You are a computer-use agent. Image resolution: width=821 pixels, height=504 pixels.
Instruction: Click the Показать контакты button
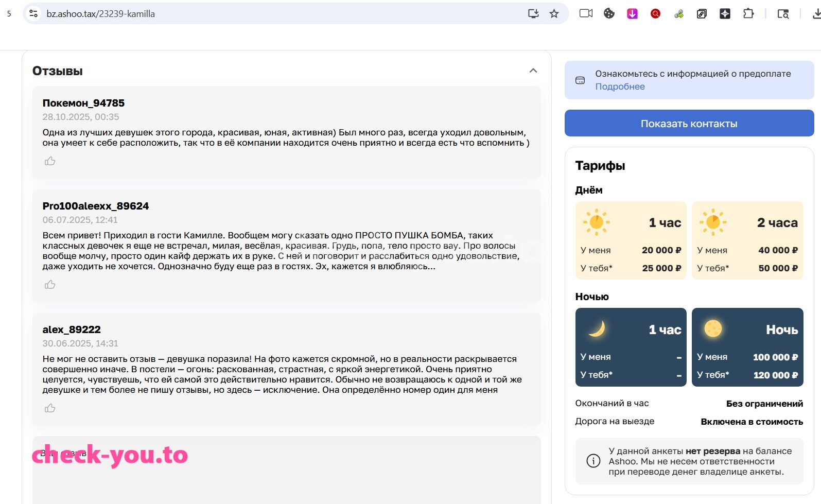click(689, 123)
